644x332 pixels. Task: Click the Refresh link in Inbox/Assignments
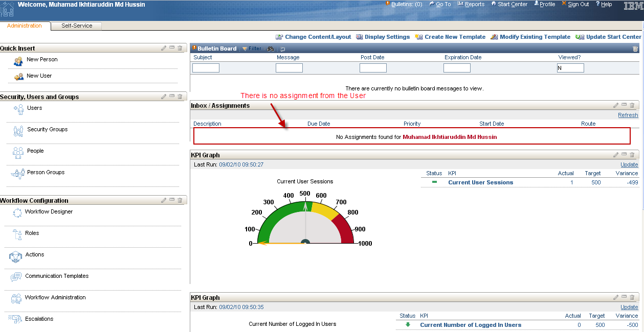click(x=628, y=115)
